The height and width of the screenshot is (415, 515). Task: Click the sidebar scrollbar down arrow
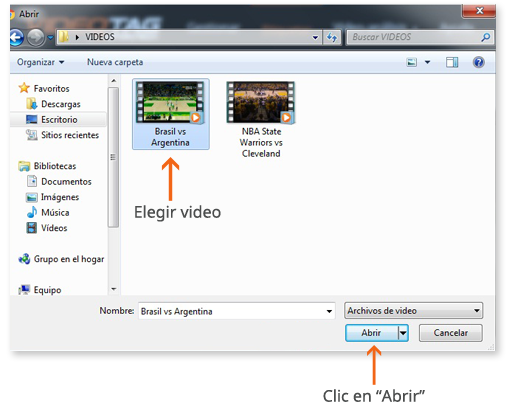(x=113, y=289)
